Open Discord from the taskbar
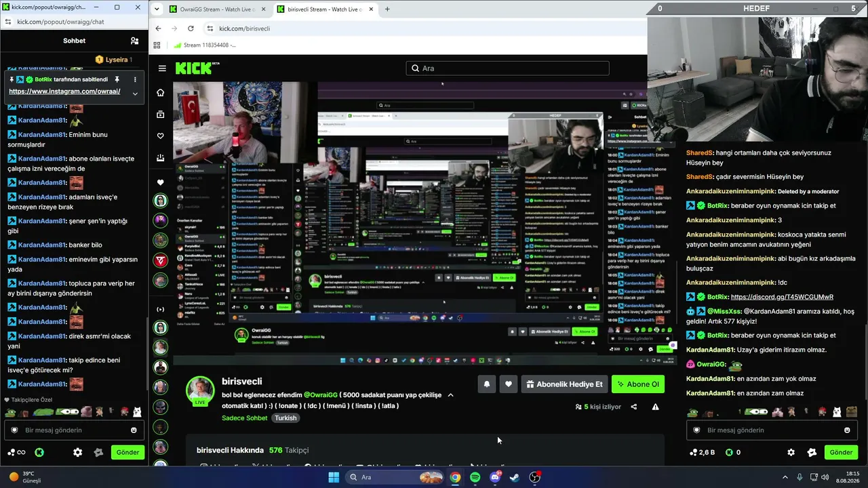This screenshot has width=868, height=488. 495,477
